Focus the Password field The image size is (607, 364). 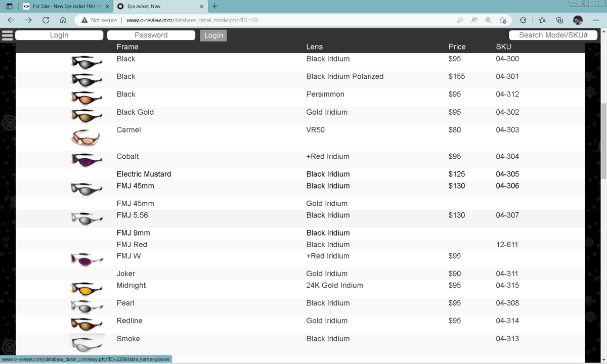click(151, 35)
